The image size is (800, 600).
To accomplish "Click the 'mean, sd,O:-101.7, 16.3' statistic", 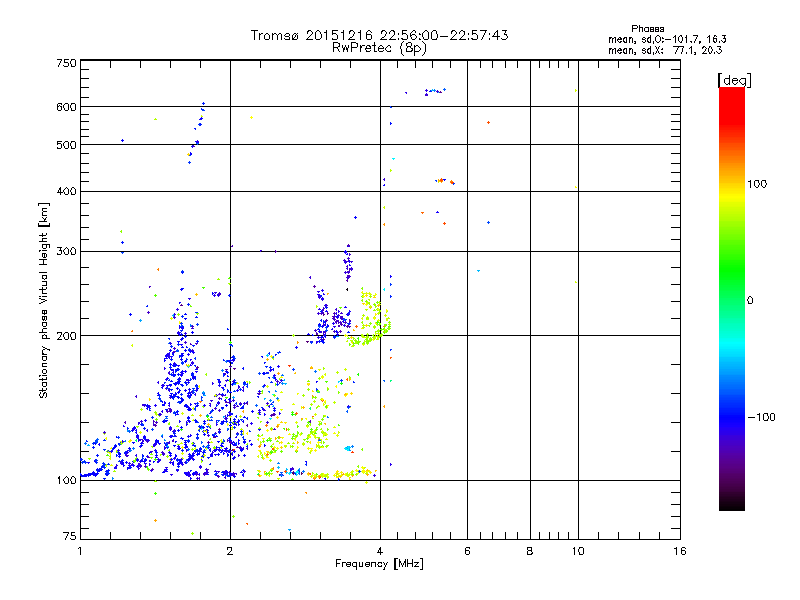I will pos(667,39).
